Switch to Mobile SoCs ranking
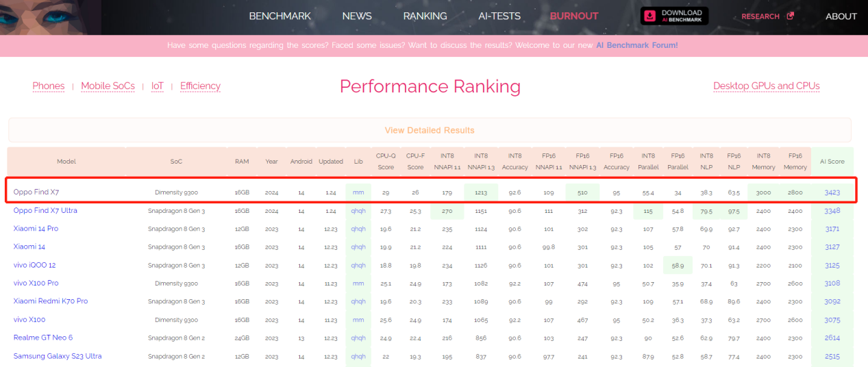Viewport: 868px width, 367px height. [108, 86]
